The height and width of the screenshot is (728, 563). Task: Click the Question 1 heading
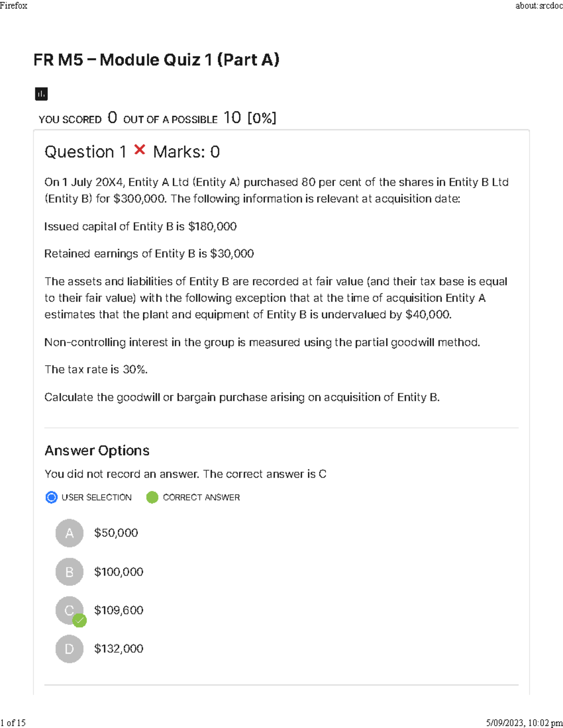tap(85, 152)
